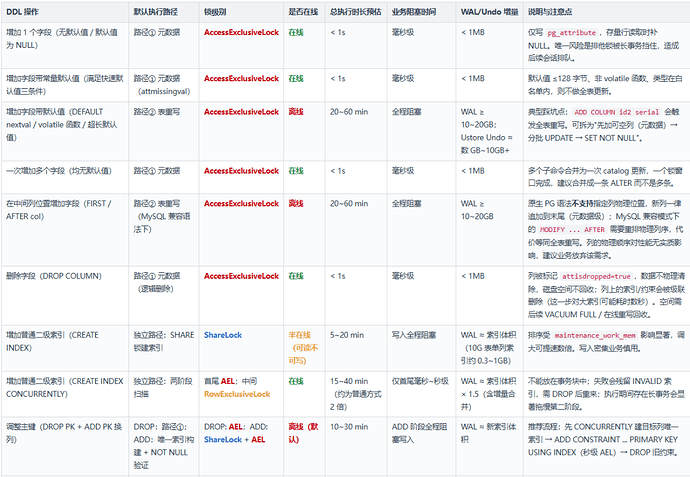Image resolution: width=690 pixels, height=477 pixels.
Task: Select the "DEFAULT nextval / volatile" operation cell
Action: coord(65,131)
